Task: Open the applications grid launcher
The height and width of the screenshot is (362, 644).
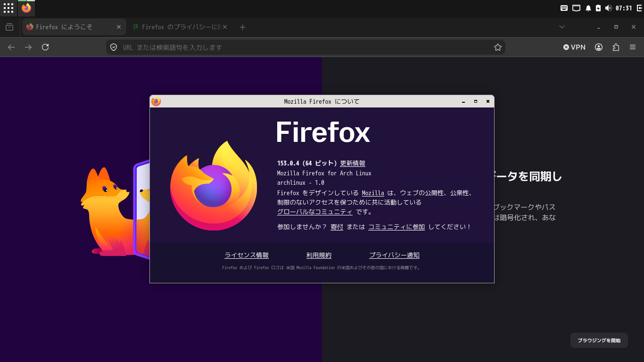Action: pyautogui.click(x=8, y=8)
